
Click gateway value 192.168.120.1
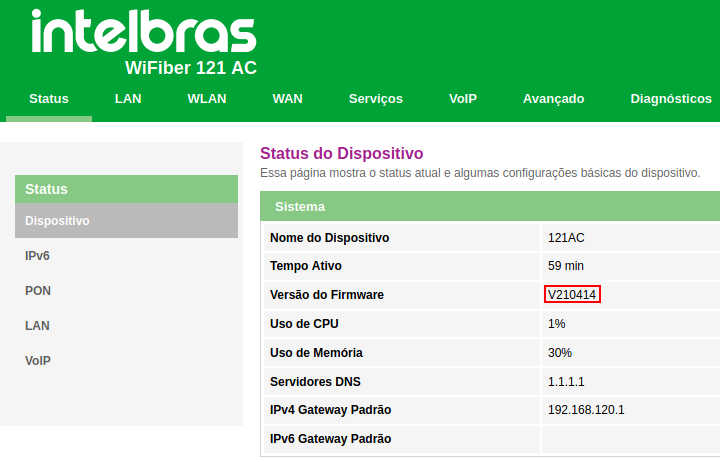click(x=586, y=410)
